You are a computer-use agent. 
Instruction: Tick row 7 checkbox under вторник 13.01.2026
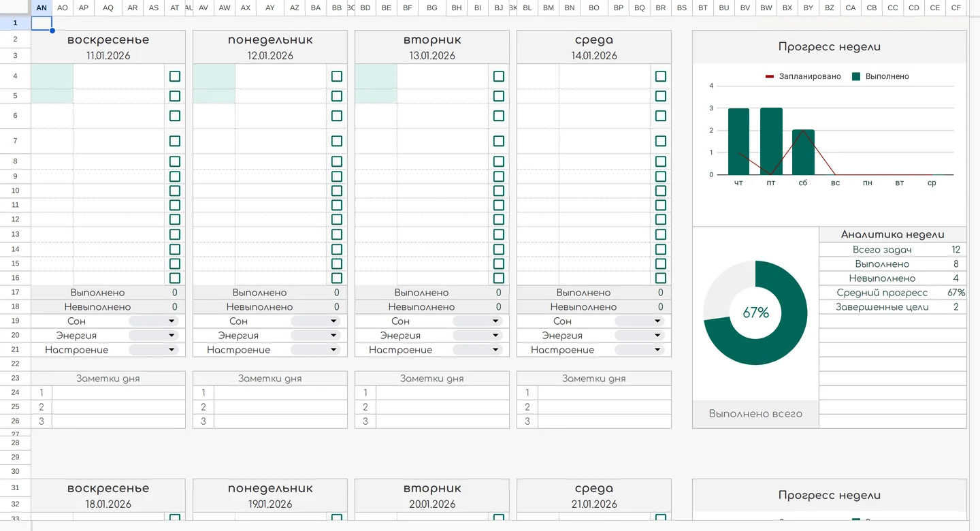point(499,141)
